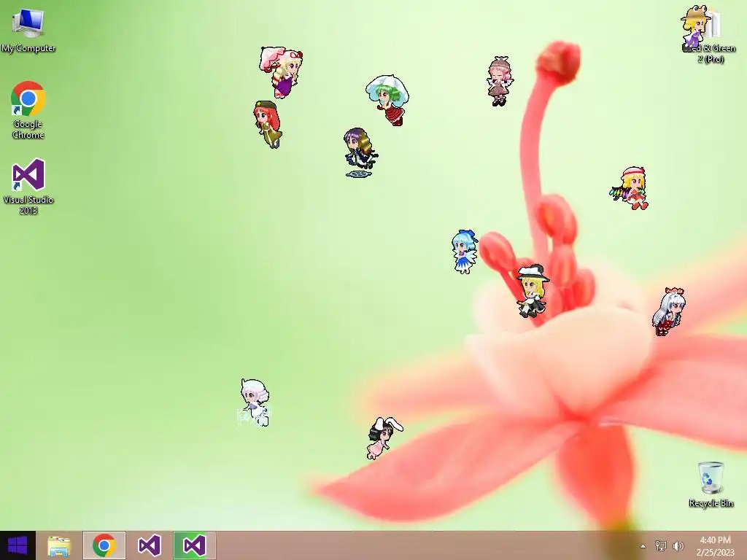This screenshot has height=560, width=747.
Task: Open network status tray icon
Action: tap(661, 545)
